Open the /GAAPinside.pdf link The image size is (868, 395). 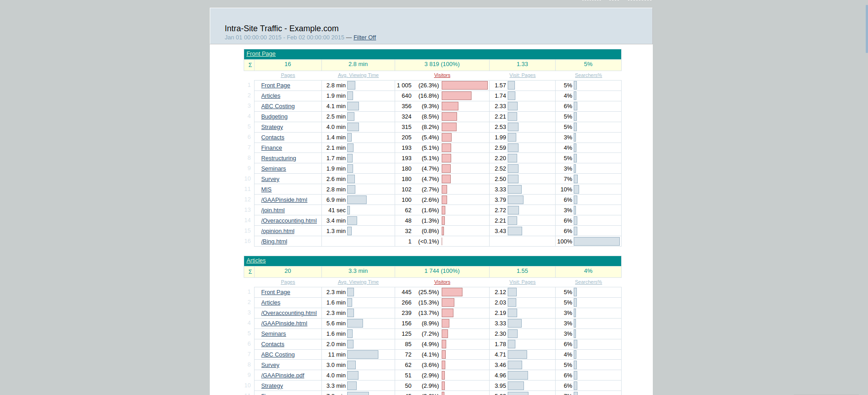[x=283, y=376]
